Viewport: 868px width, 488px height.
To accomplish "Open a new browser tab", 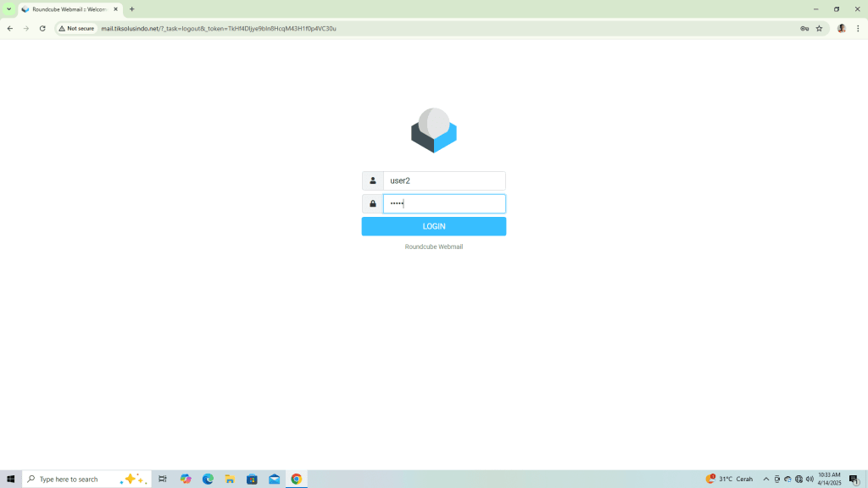I will [x=131, y=9].
